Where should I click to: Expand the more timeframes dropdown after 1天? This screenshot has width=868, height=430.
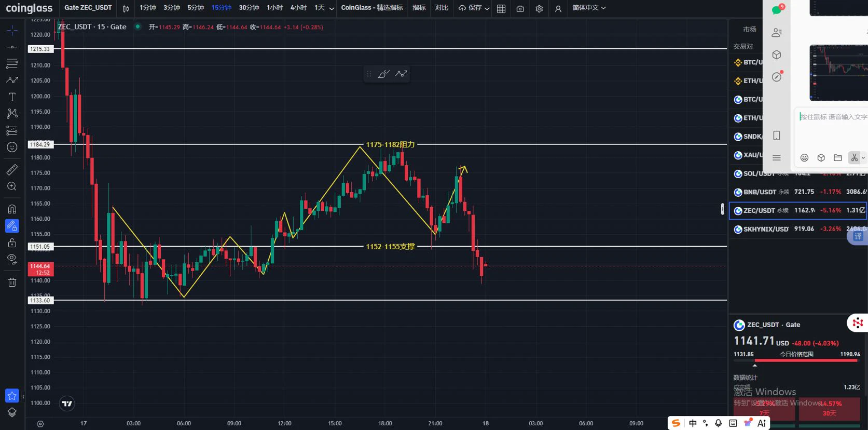332,8
